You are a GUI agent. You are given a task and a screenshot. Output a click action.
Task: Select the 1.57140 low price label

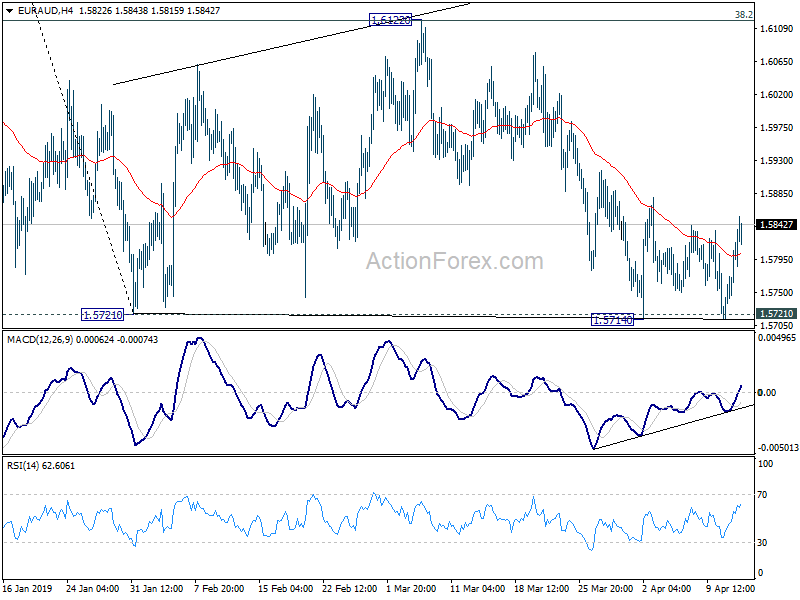[x=612, y=320]
